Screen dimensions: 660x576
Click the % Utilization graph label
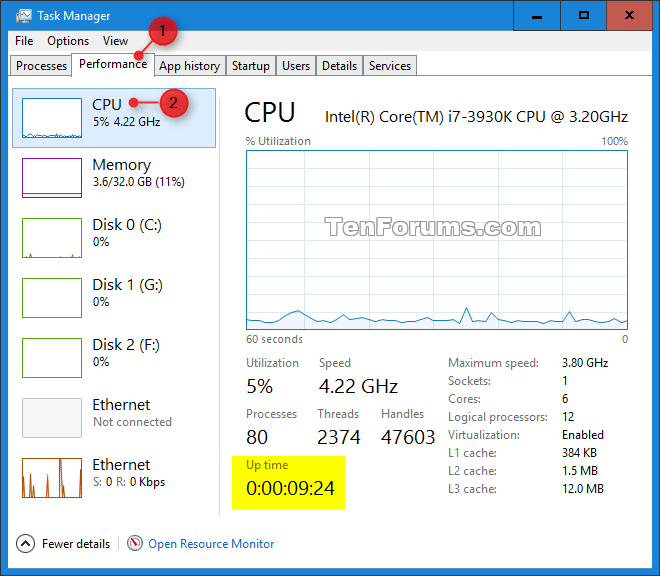click(278, 141)
